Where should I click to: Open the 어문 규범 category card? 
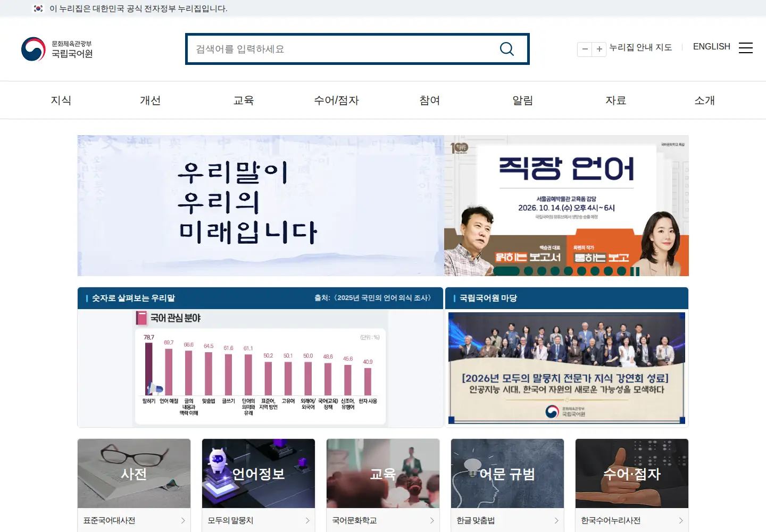(x=507, y=473)
